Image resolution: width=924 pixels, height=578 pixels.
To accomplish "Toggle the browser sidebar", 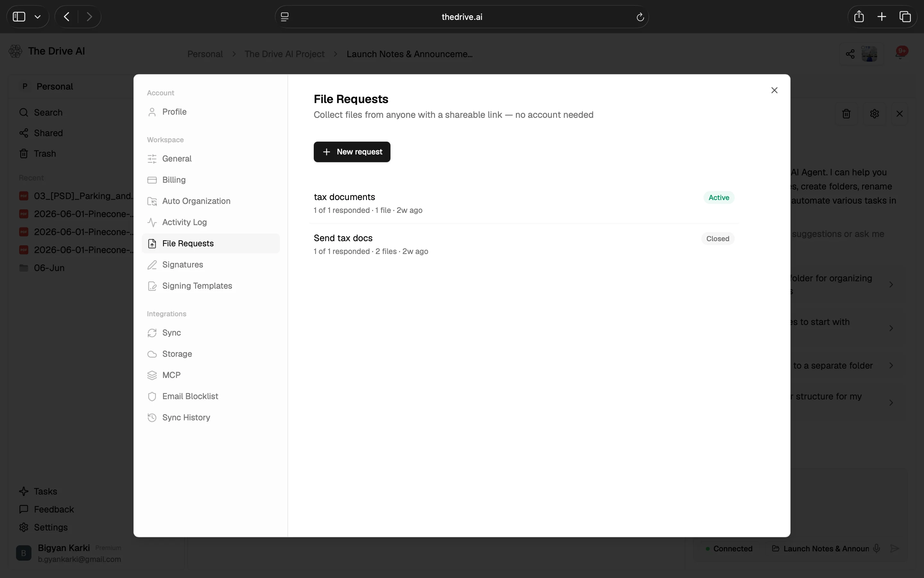I will tap(19, 17).
